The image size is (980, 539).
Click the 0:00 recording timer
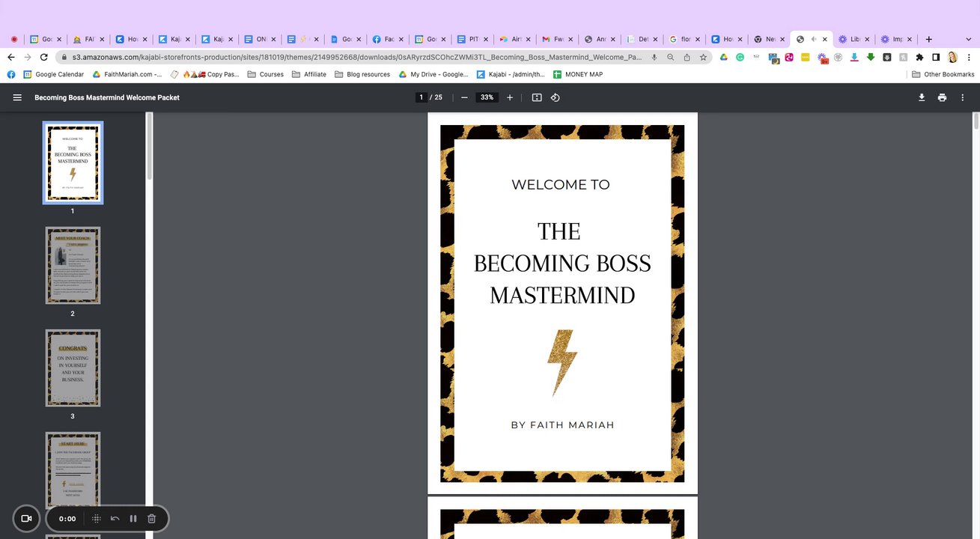67,519
